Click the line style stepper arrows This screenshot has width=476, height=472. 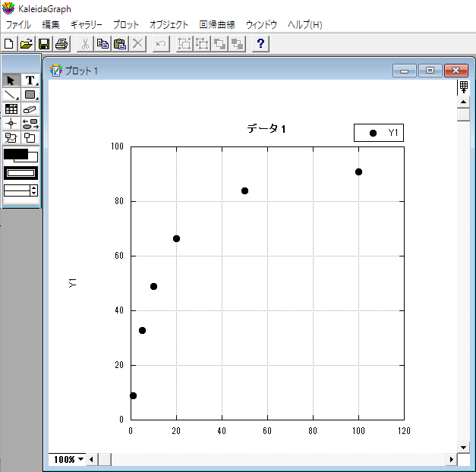(x=33, y=190)
